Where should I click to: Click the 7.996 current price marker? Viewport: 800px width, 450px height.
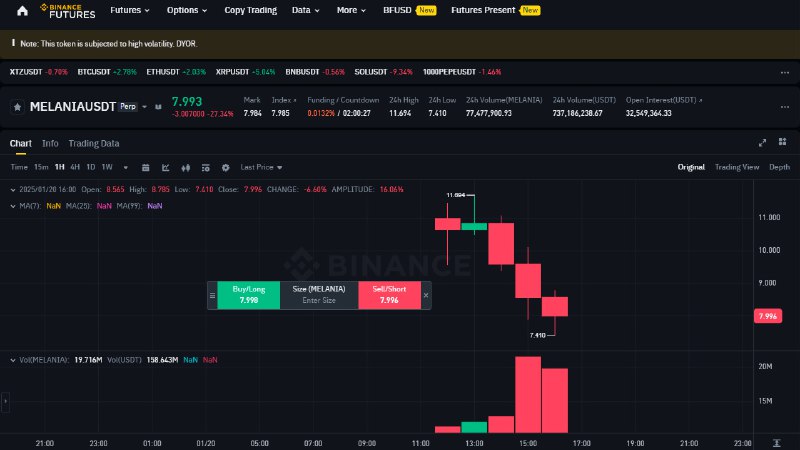point(768,316)
